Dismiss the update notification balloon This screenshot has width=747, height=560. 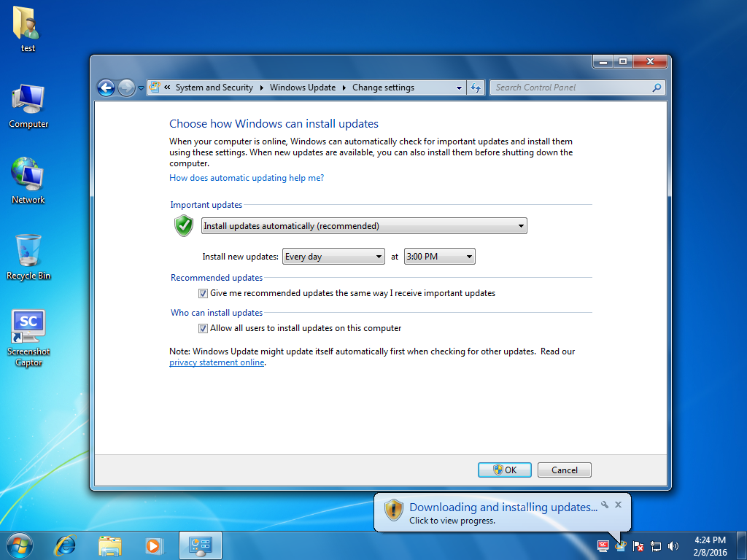pyautogui.click(x=618, y=505)
